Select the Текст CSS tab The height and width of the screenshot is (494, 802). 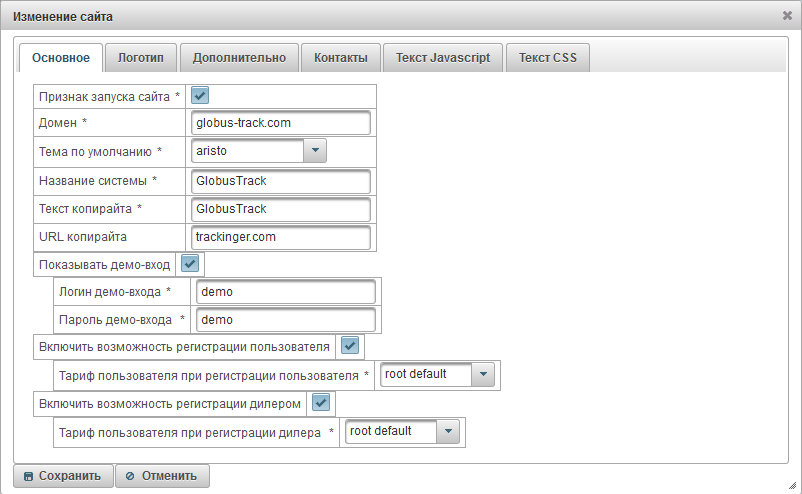[x=547, y=58]
